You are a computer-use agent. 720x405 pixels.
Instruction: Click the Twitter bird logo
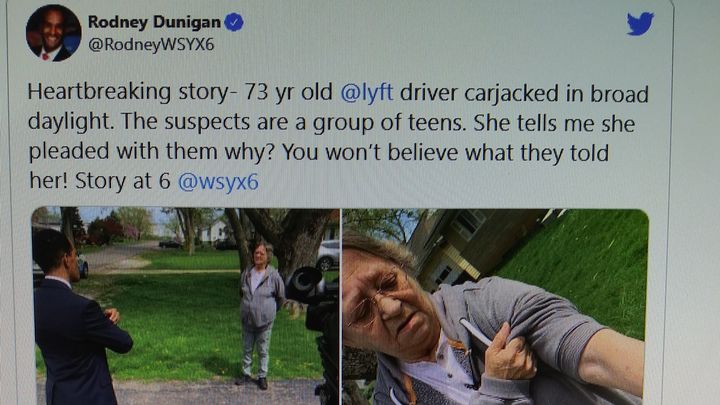[640, 23]
